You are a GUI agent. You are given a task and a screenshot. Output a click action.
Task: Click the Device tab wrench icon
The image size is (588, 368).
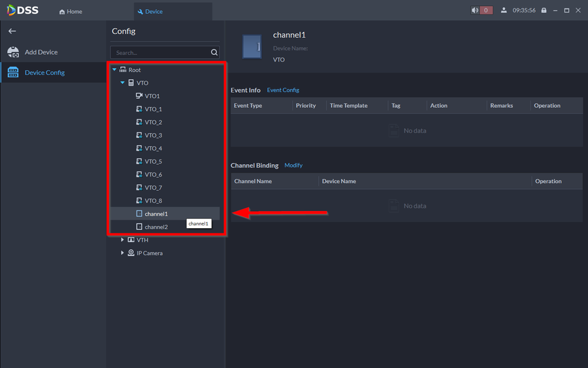(140, 12)
